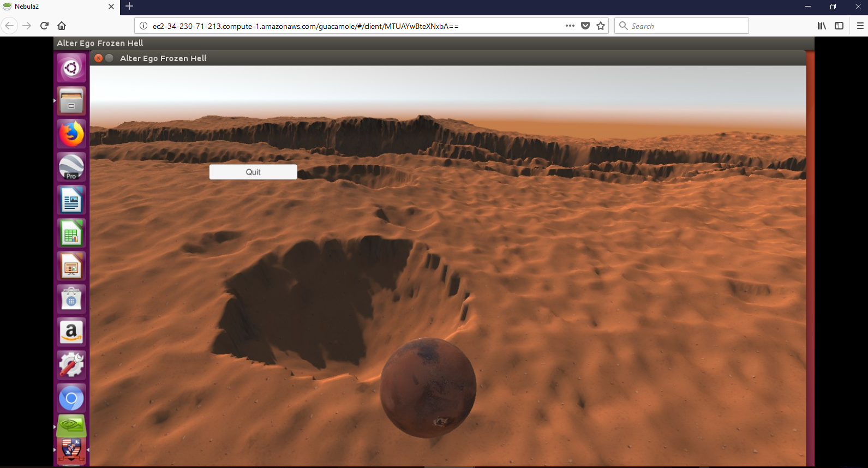Open the Firefox Library menu
The height and width of the screenshot is (468, 868).
[822, 26]
